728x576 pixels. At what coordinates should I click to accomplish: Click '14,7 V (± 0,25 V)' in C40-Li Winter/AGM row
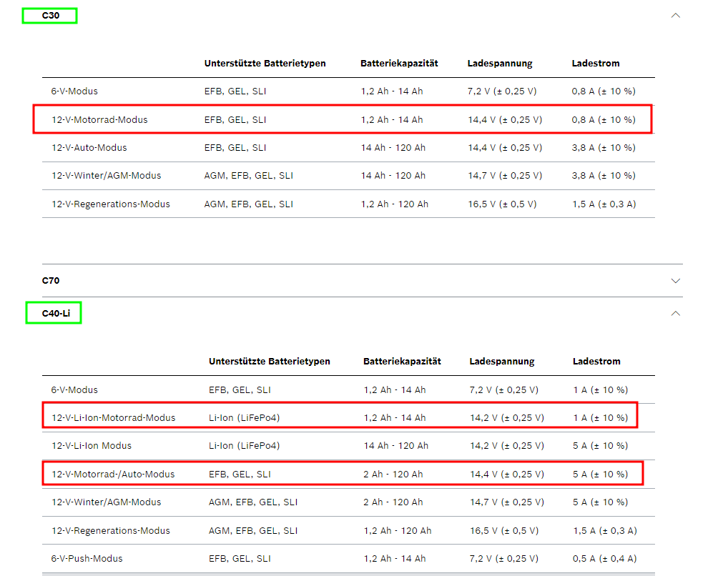click(506, 502)
